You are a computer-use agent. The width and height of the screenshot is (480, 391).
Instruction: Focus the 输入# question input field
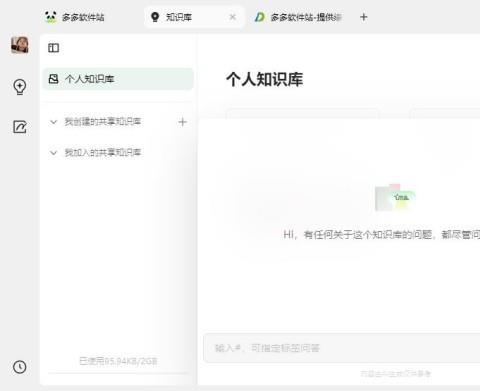coord(342,348)
